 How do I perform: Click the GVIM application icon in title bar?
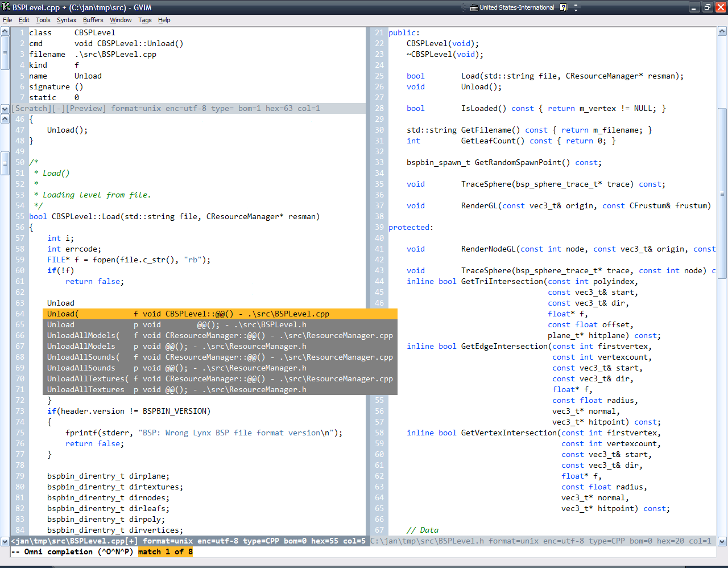pos(6,7)
